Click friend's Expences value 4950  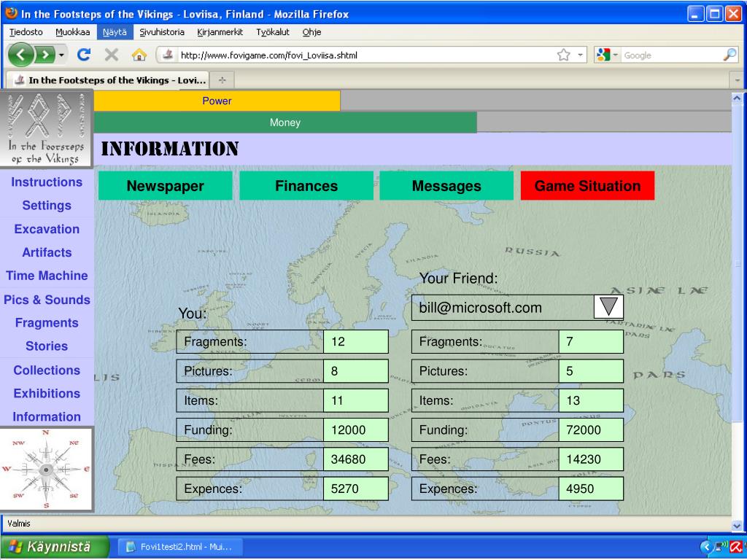591,489
